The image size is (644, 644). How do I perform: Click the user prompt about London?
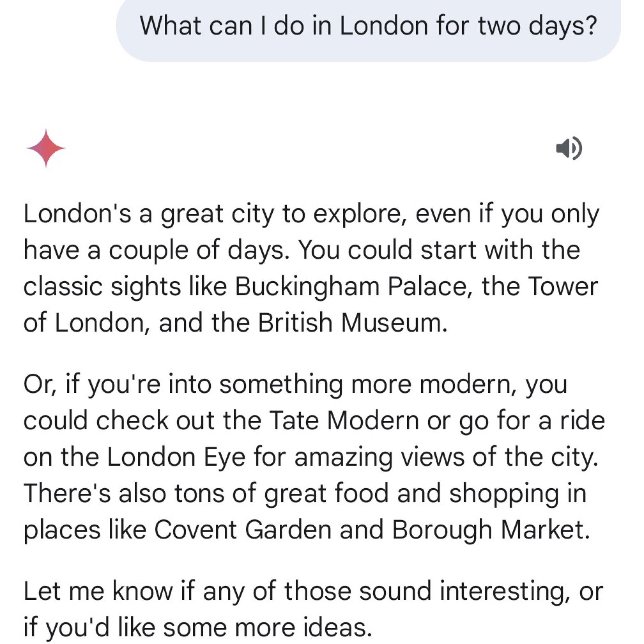[x=368, y=26]
